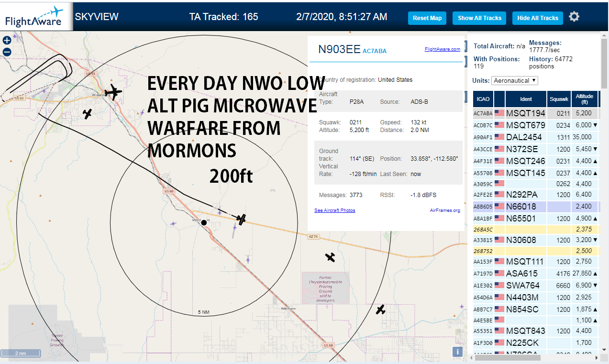Select the MSQT679 aircraft row
The image size is (609, 364).
(535, 125)
